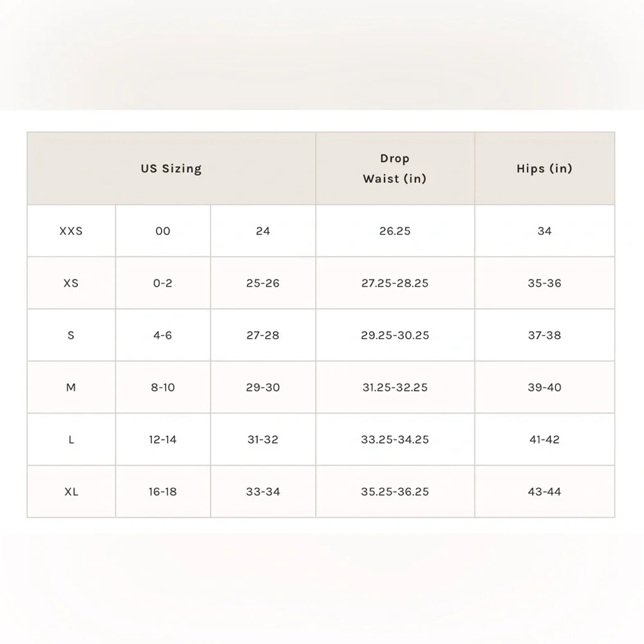
Task: Select the 31-32 waist cell
Action: point(263,439)
